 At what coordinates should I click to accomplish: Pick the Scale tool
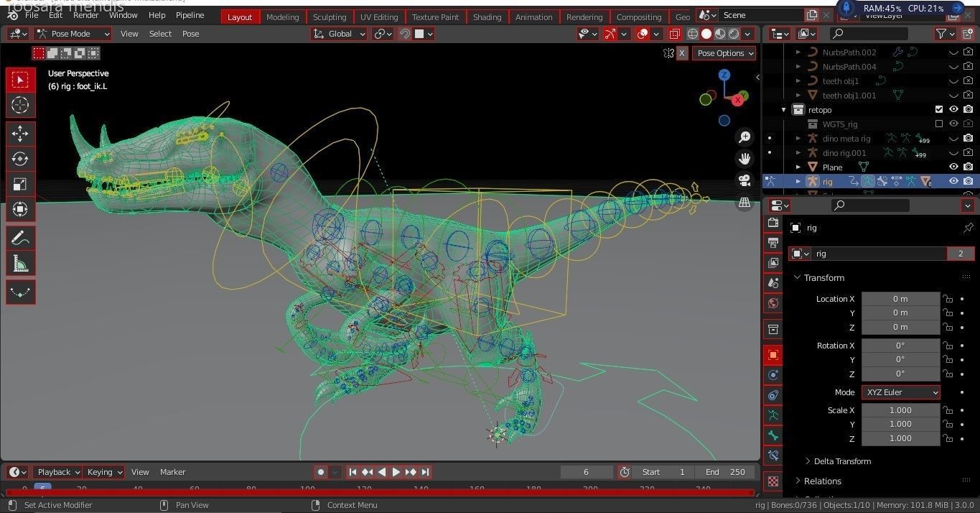[x=20, y=184]
